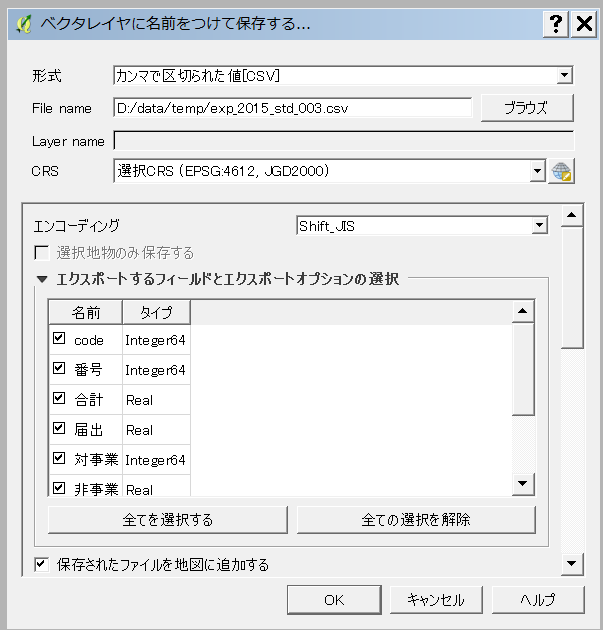Uncheck the 非事業 field checkbox
603x630 pixels.
[x=59, y=488]
